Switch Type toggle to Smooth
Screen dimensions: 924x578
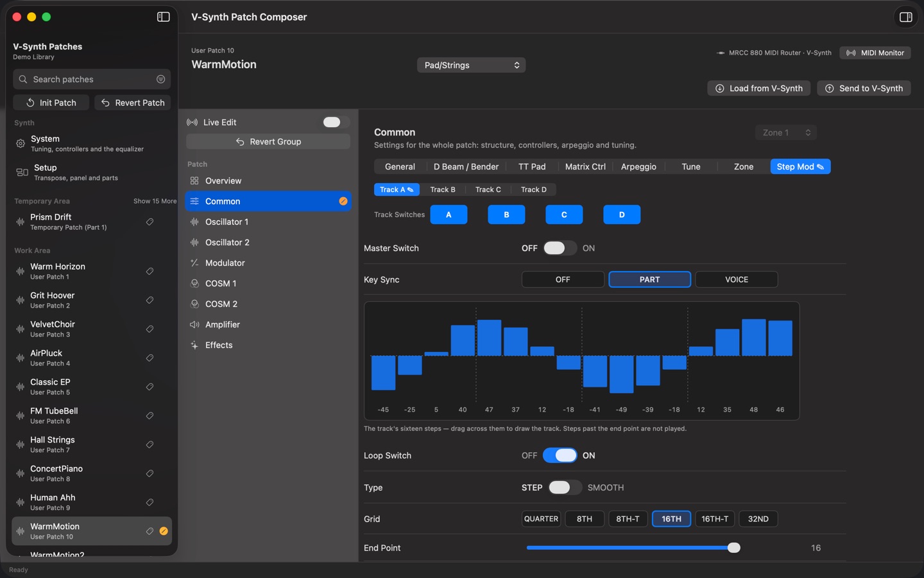click(x=565, y=487)
